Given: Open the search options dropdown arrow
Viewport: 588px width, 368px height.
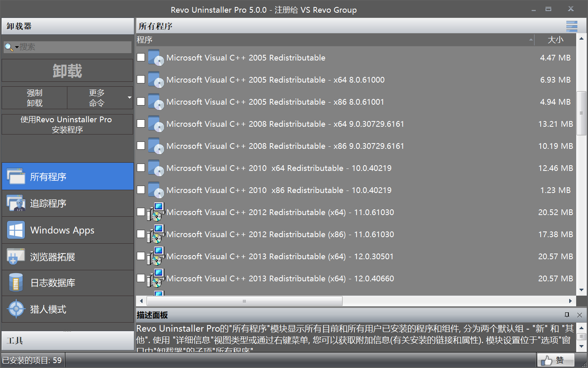Looking at the screenshot, I should [17, 47].
